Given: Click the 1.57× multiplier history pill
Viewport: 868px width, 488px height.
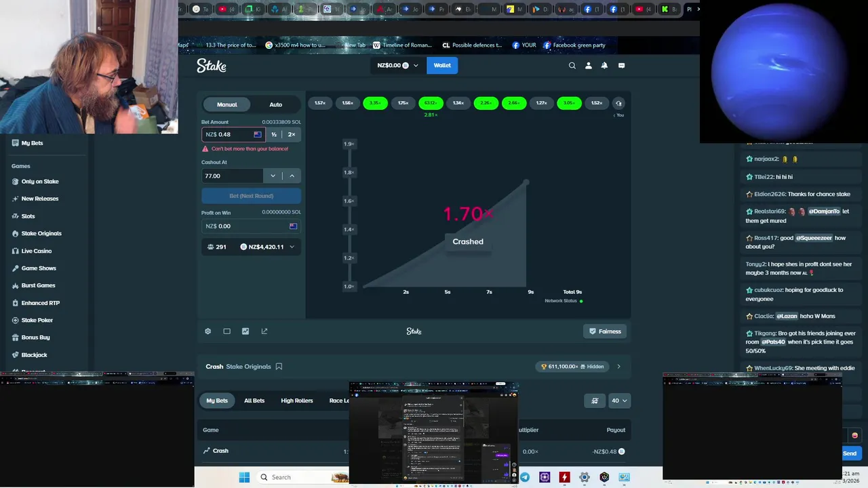Looking at the screenshot, I should (x=320, y=103).
